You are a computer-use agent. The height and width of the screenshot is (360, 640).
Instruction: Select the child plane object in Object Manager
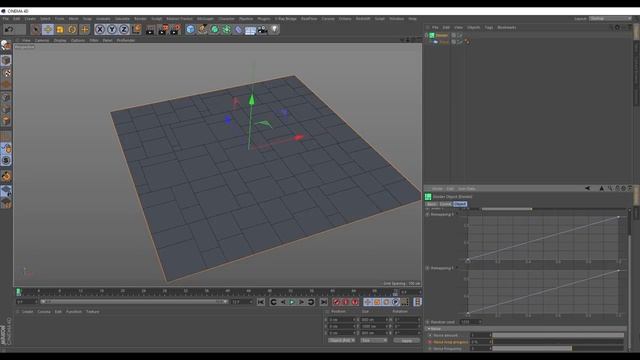point(444,42)
